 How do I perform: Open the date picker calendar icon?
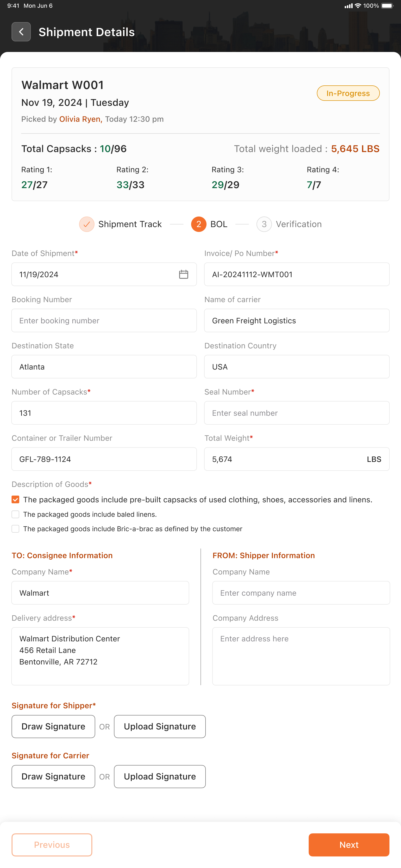(x=183, y=274)
